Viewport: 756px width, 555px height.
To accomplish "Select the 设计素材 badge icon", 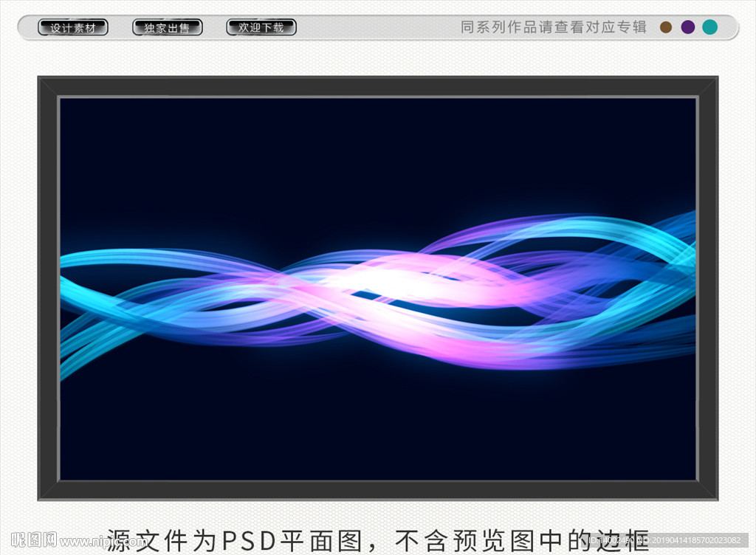I will 72,27.
